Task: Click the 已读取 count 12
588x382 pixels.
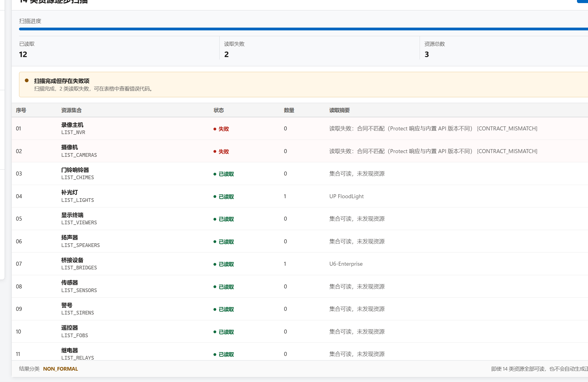Action: coord(23,55)
